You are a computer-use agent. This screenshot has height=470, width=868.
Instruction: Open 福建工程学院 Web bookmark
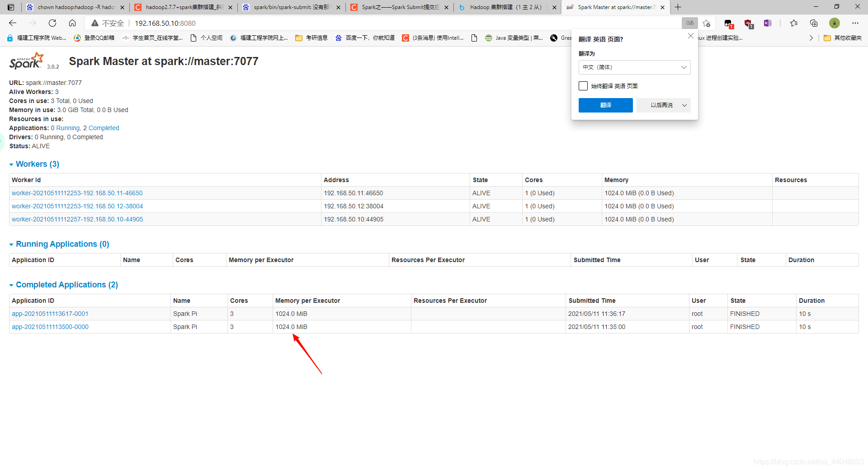37,38
